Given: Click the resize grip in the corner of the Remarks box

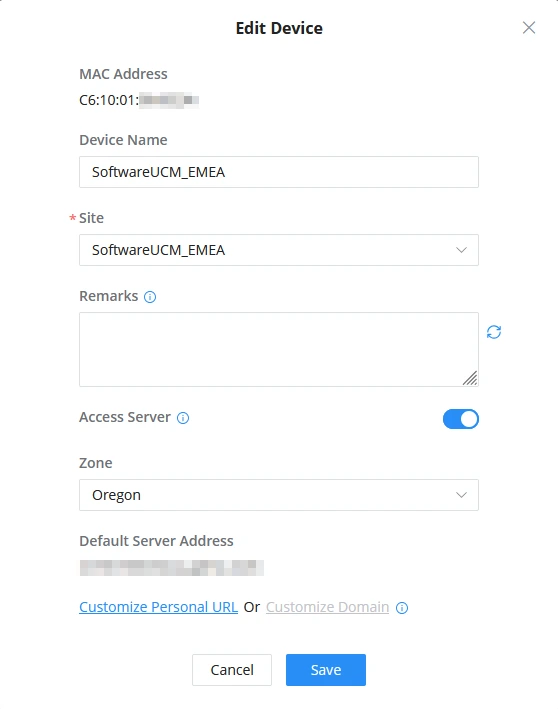Looking at the screenshot, I should (x=470, y=378).
